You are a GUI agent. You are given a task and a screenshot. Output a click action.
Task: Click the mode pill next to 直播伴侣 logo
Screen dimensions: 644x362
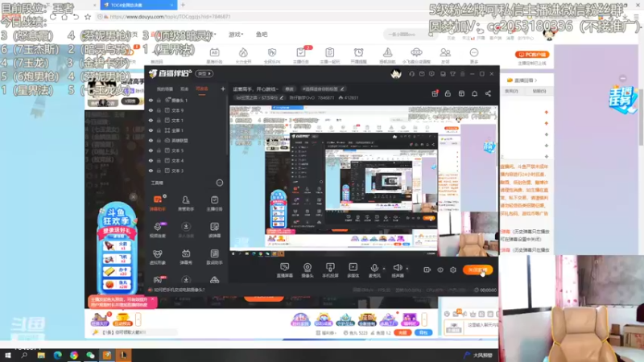pyautogui.click(x=204, y=73)
